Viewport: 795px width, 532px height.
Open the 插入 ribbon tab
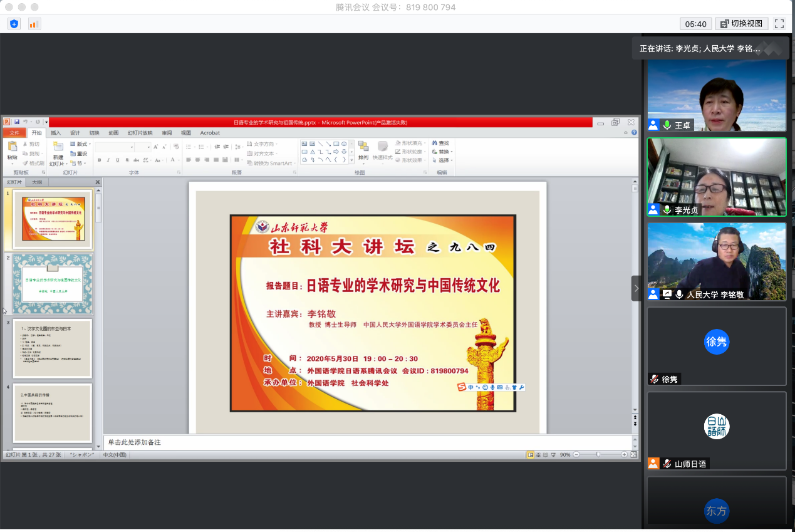(x=56, y=133)
